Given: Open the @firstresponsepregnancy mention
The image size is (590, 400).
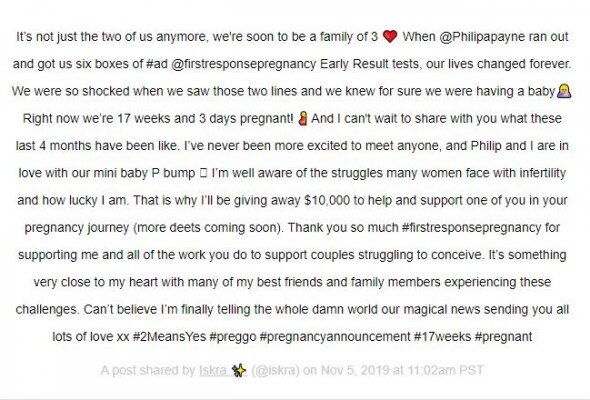Looking at the screenshot, I should [x=243, y=64].
